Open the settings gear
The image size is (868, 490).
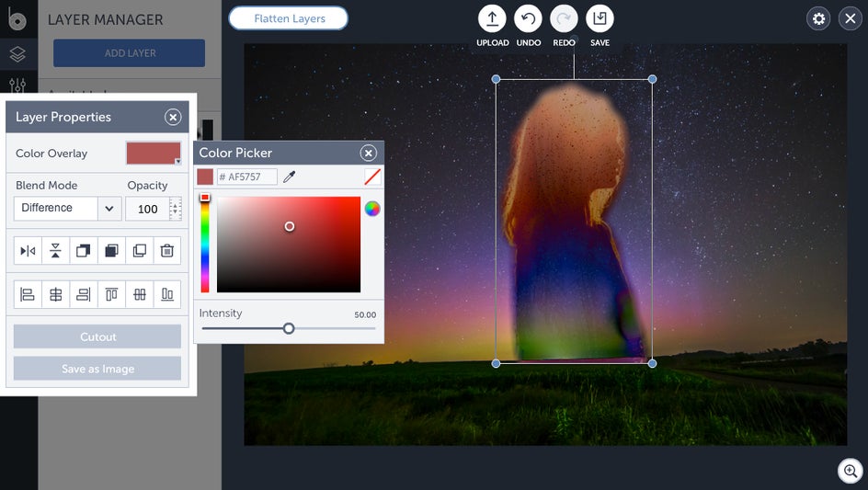coord(818,18)
